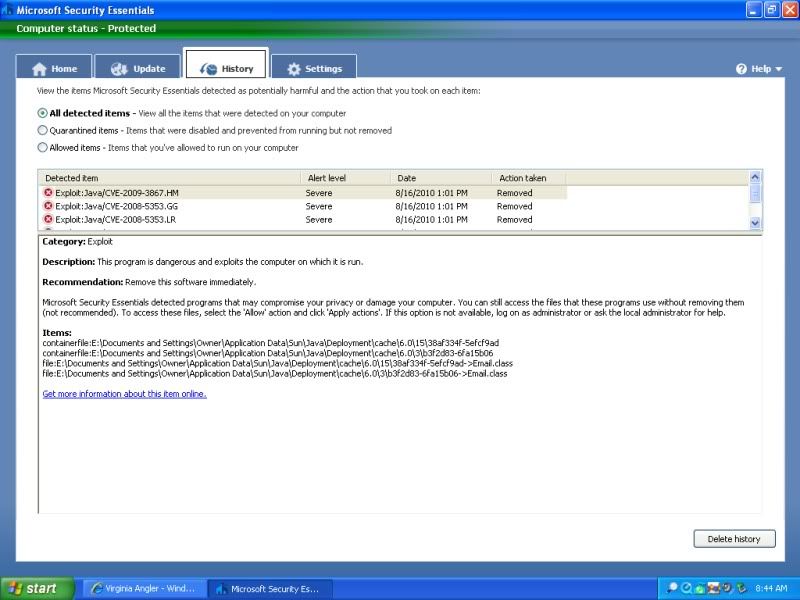
Task: Click file path b3f2d83-6fa15b06->Email.class
Action: pos(275,373)
